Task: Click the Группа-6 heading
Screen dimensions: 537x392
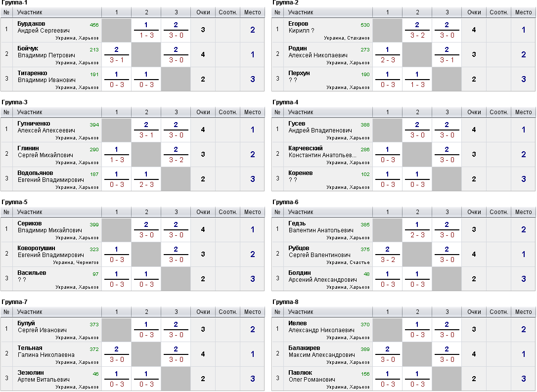Action: tap(285, 202)
